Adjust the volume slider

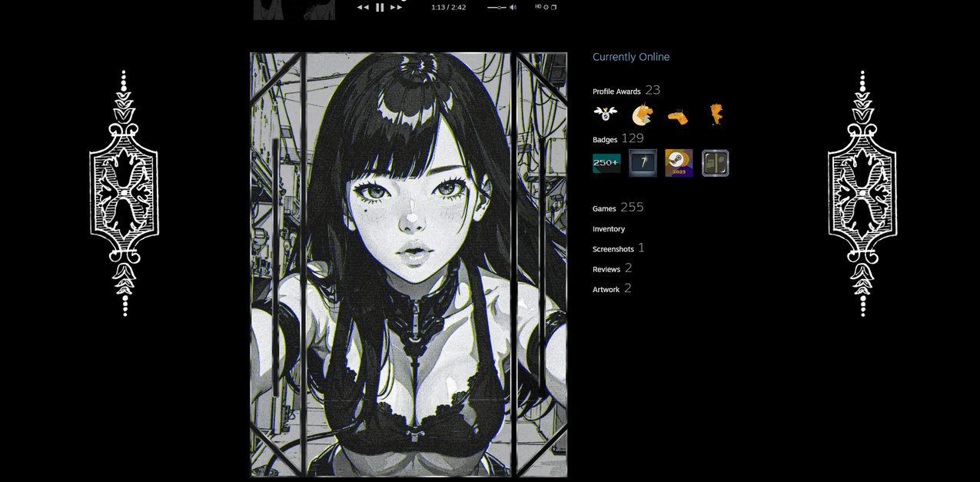(497, 7)
